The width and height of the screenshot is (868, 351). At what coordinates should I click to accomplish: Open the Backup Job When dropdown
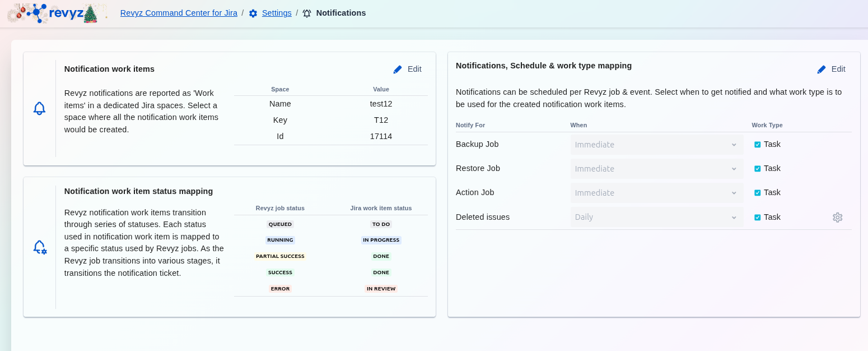(656, 145)
